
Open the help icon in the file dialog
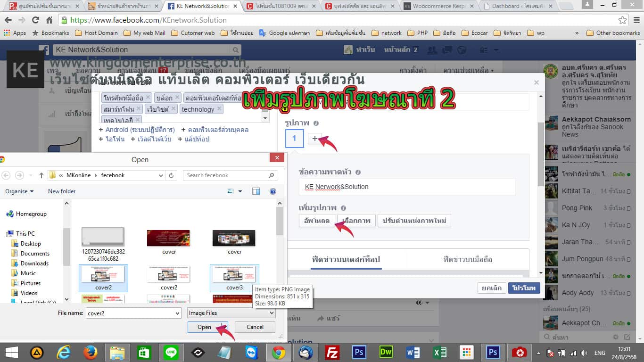tap(272, 191)
